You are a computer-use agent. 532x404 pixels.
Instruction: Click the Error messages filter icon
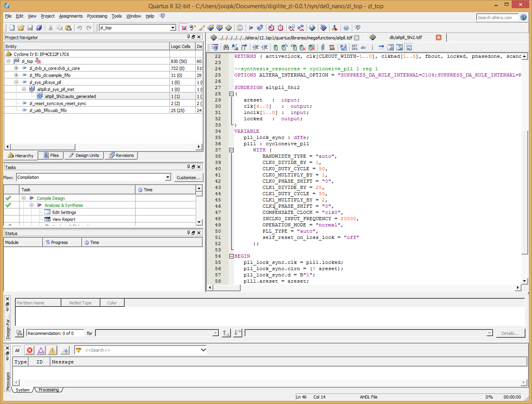pyautogui.click(x=30, y=350)
